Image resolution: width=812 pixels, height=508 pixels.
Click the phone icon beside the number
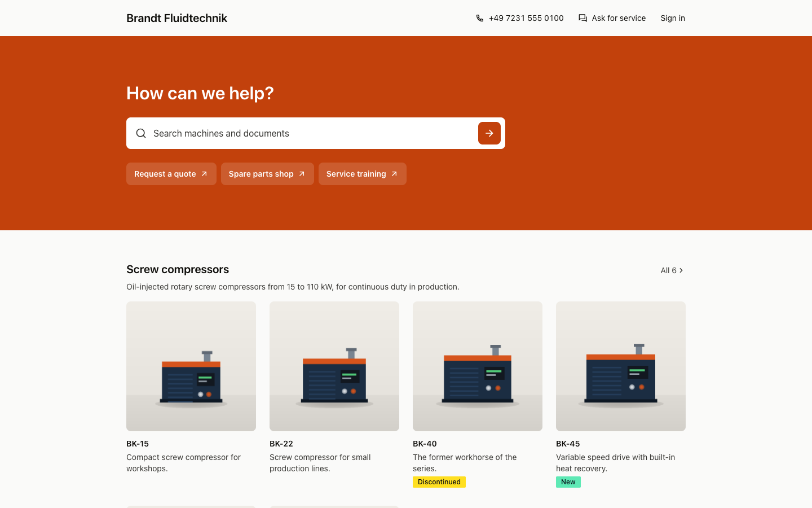click(x=480, y=18)
